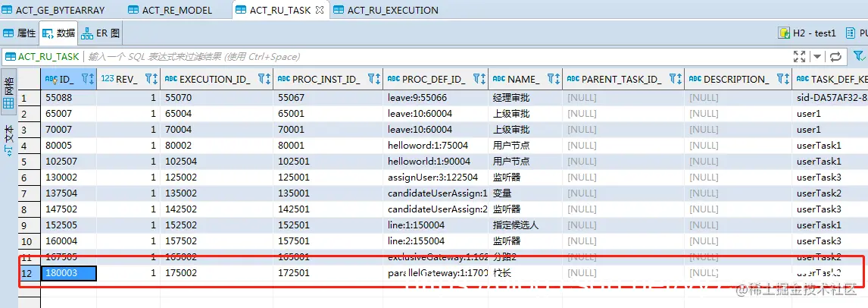Open filter and sort for ID_ column

coord(88,79)
